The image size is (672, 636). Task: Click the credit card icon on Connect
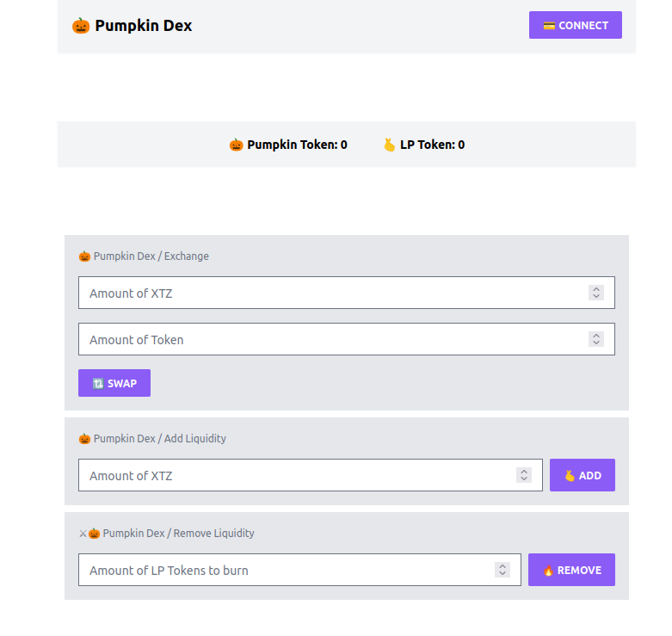[549, 26]
